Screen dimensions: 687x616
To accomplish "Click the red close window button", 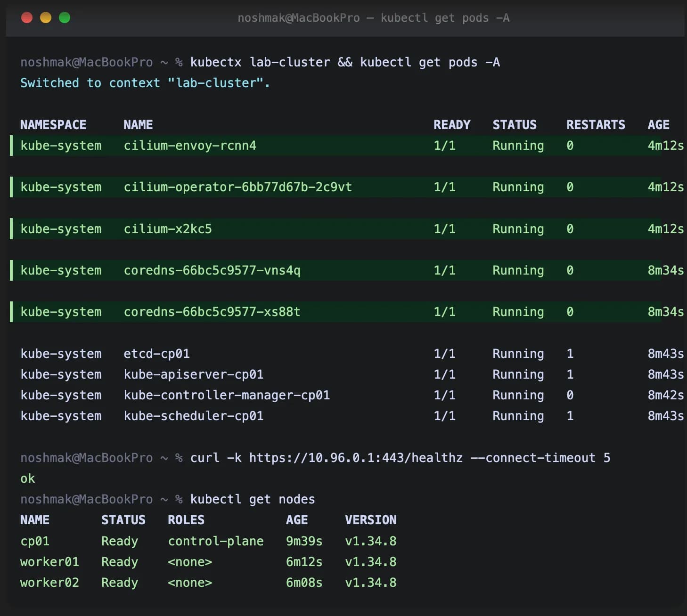I will (x=27, y=18).
